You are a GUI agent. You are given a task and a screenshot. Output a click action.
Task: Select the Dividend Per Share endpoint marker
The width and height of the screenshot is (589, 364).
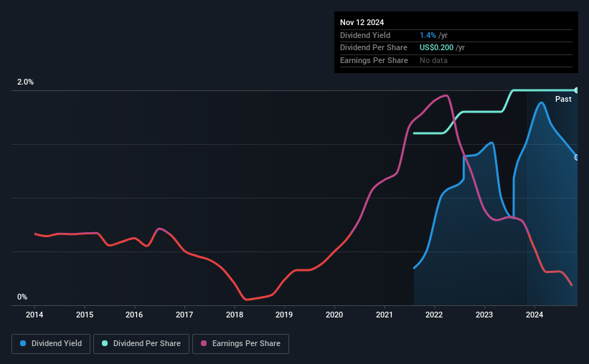[x=577, y=90]
